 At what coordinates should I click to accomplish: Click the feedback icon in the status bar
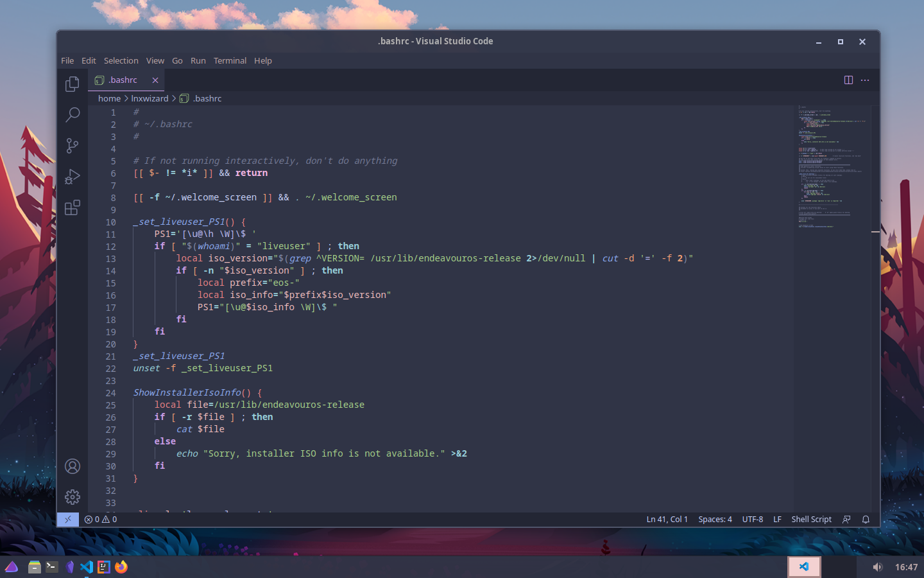pyautogui.click(x=846, y=520)
